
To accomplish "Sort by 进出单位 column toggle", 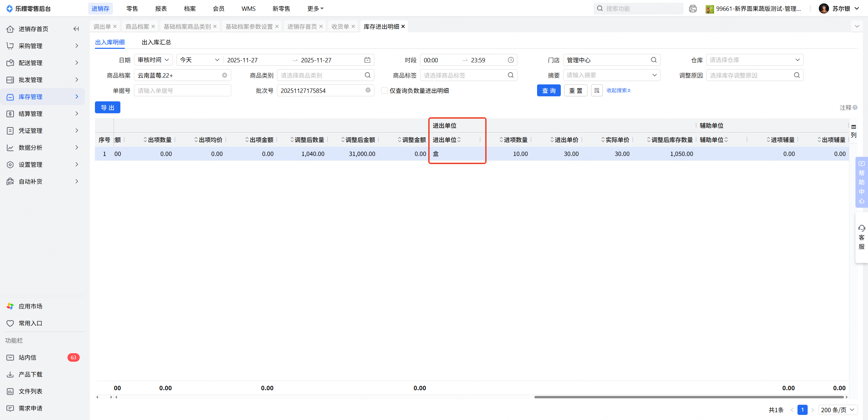I will (459, 140).
